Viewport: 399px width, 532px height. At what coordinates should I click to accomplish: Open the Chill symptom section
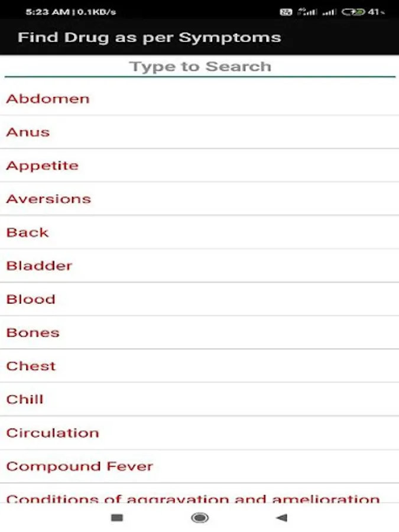coord(24,399)
